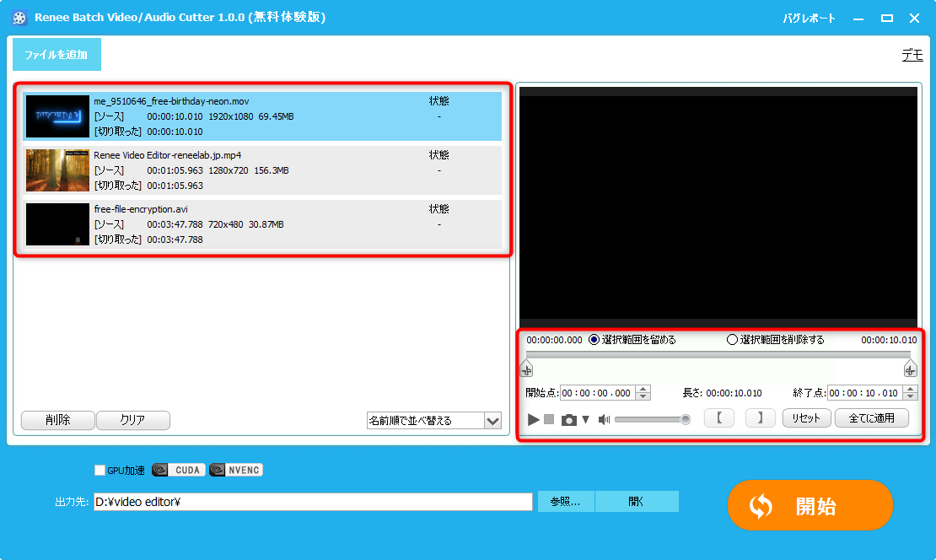Click the クリア button
This screenshot has width=936, height=560.
[133, 420]
